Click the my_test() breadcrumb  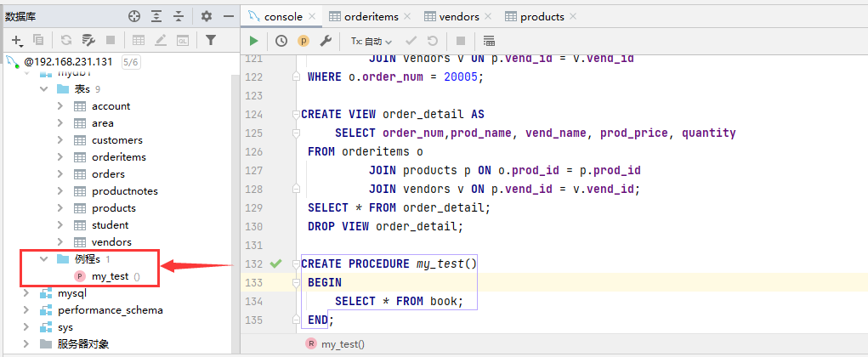click(343, 344)
